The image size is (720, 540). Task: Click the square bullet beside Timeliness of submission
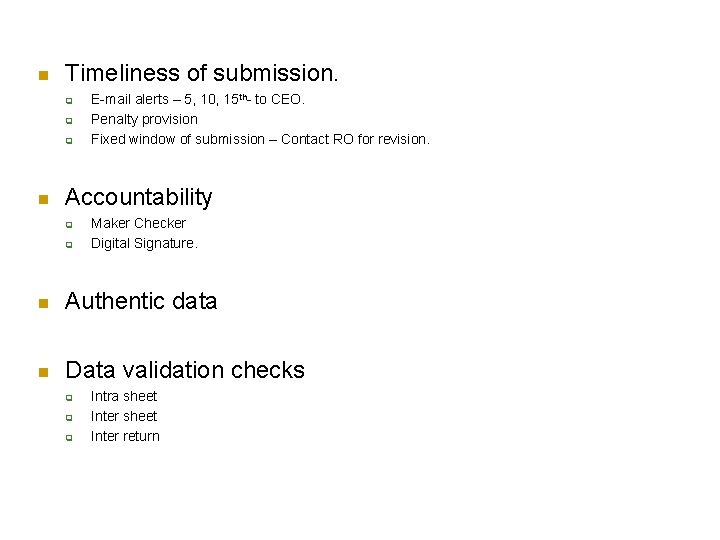(x=43, y=75)
